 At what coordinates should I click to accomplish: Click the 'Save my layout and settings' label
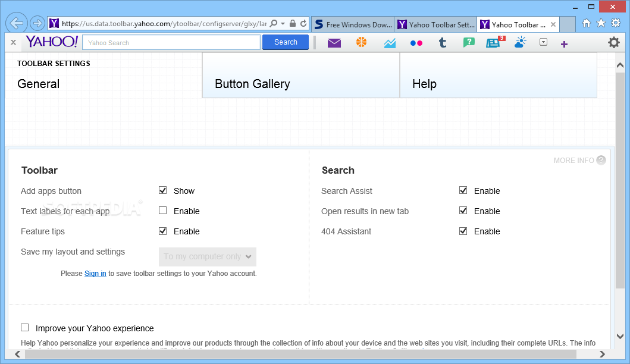click(x=73, y=252)
